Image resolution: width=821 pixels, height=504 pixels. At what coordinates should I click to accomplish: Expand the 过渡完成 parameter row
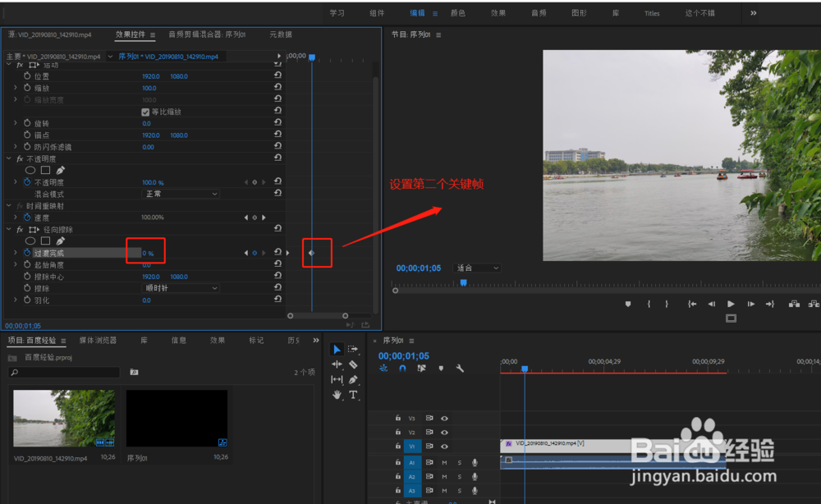tap(15, 253)
